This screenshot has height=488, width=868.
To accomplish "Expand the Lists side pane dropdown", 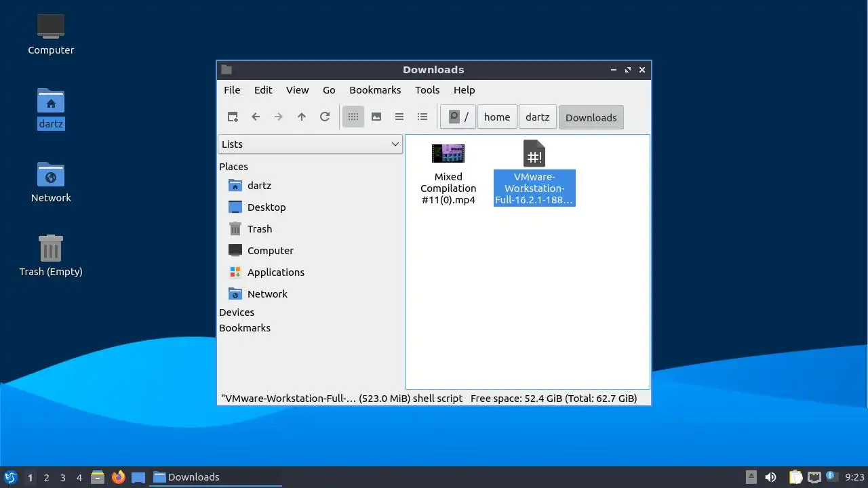I will (x=311, y=144).
